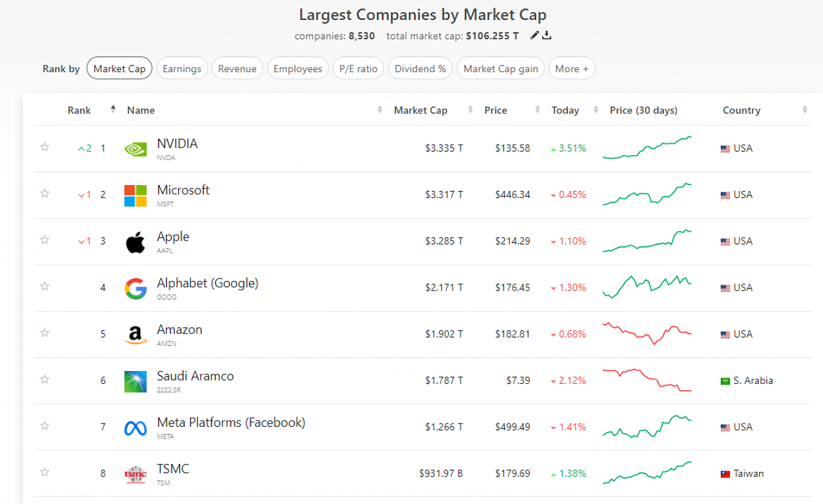823x504 pixels.
Task: Click the Meta Platforms logo icon
Action: coord(136,428)
